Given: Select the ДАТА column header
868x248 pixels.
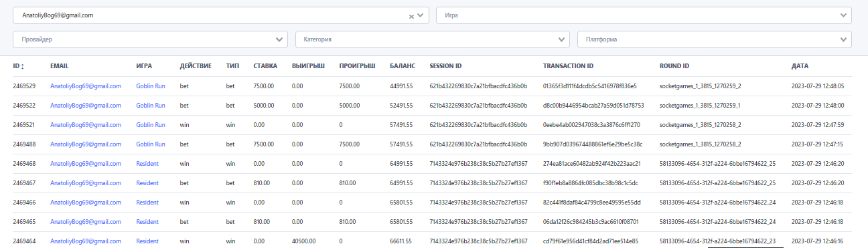Looking at the screenshot, I should click(800, 66).
